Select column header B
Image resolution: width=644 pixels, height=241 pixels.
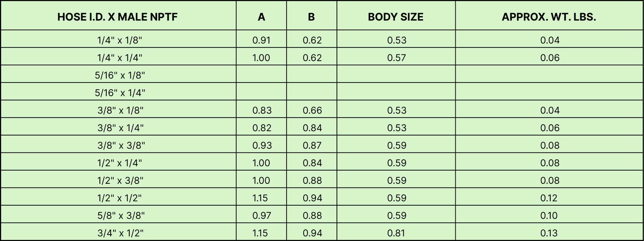(311, 17)
